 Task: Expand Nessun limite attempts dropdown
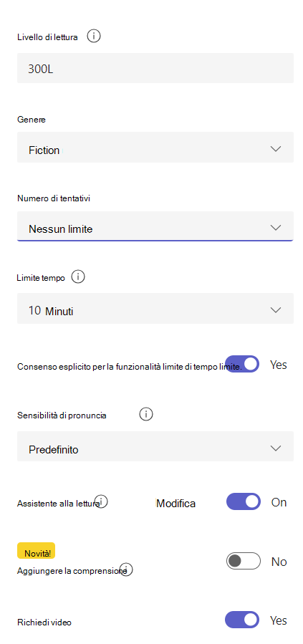[155, 226]
